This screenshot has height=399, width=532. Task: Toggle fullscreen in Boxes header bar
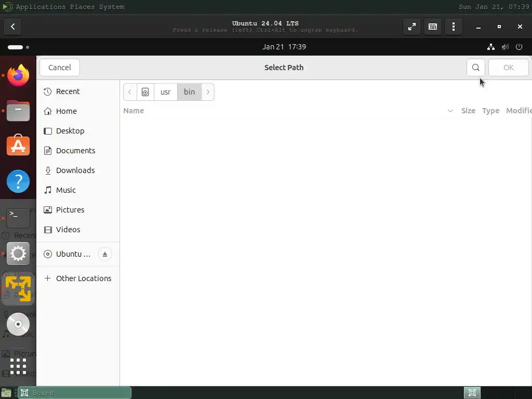point(412,26)
